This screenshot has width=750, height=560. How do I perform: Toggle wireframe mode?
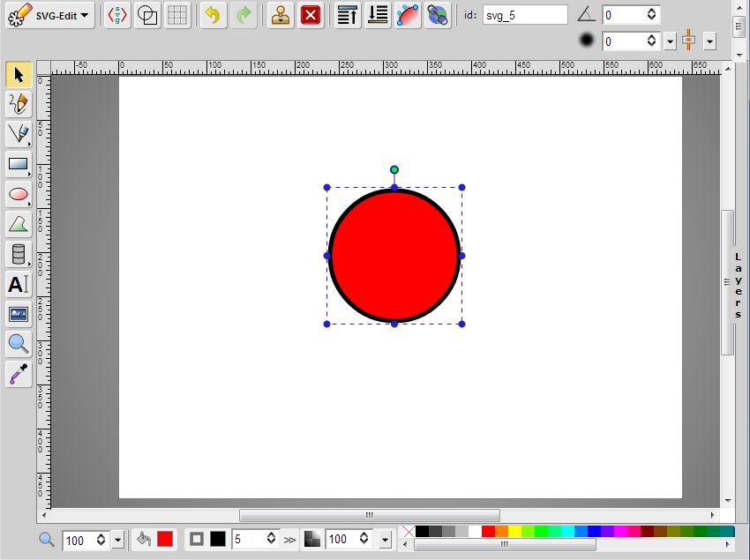tap(147, 15)
